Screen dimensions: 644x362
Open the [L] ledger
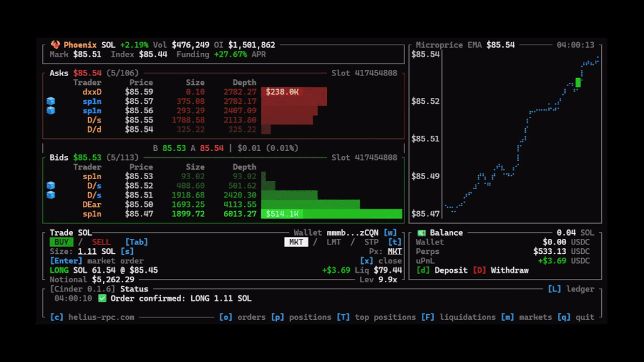(571, 289)
